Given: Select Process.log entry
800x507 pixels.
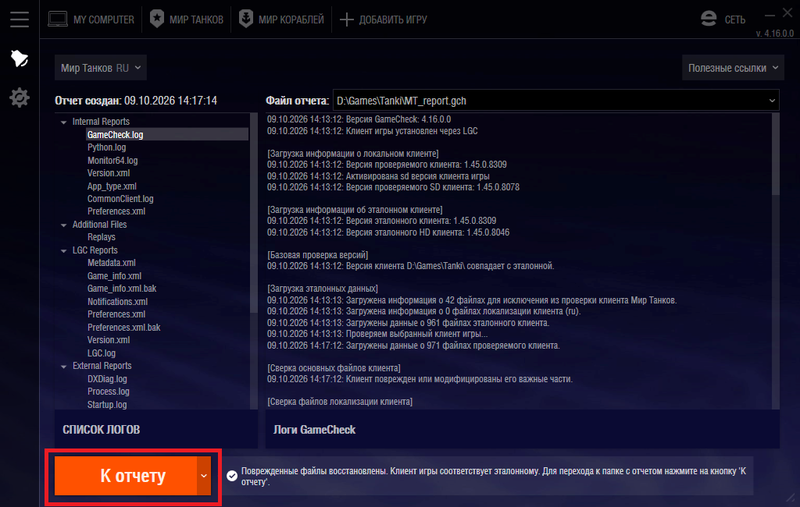Looking at the screenshot, I should click(x=108, y=391).
